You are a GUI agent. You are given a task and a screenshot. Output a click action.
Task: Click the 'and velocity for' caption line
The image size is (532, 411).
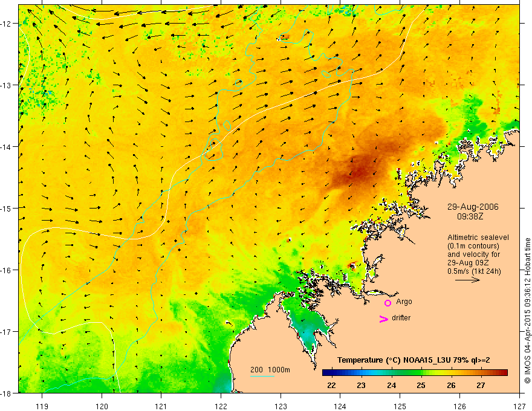[x=473, y=254]
